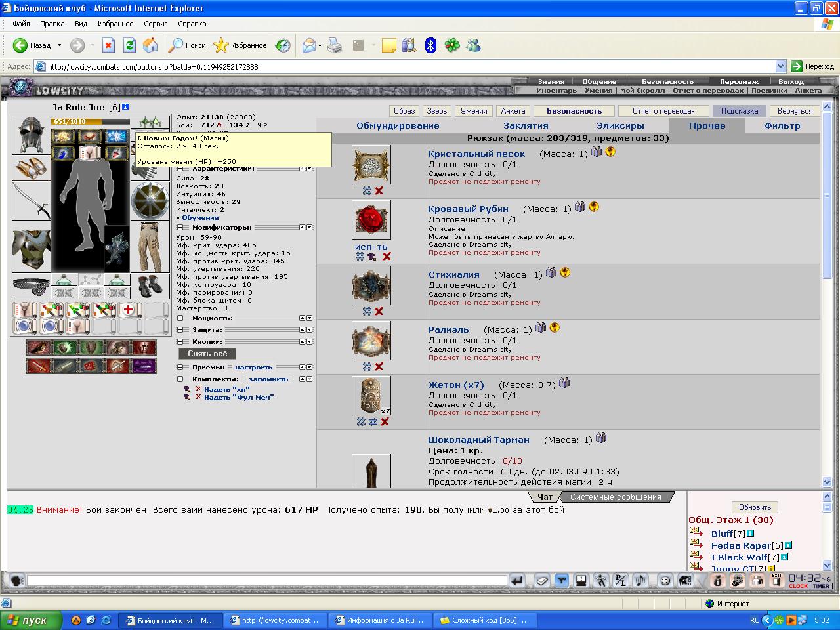This screenshot has height=630, width=840.
Task: Click info icon next to Ja Rule Joe
Action: click(126, 107)
